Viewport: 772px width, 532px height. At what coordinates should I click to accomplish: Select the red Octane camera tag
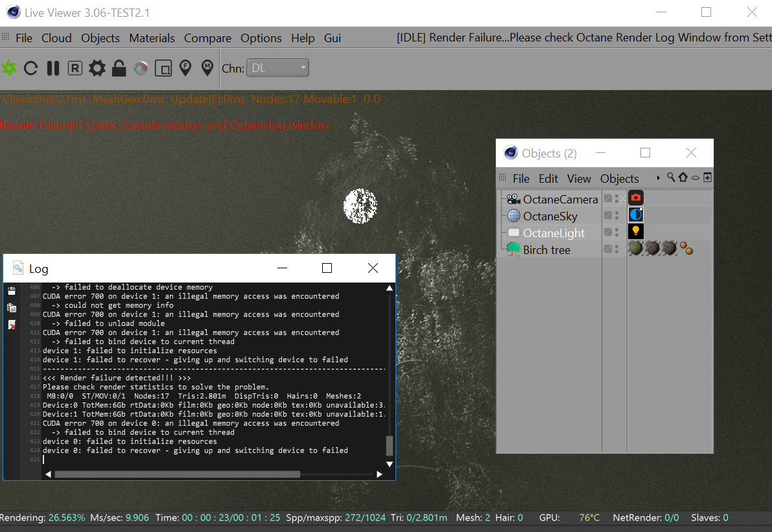click(x=636, y=198)
